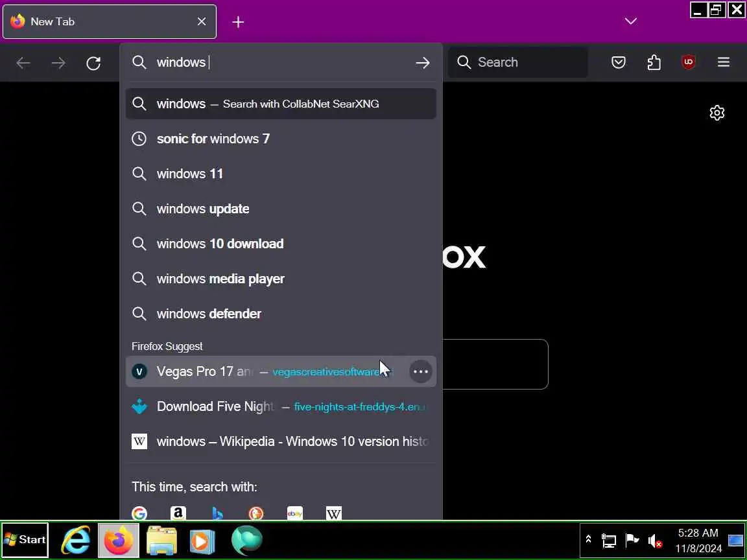Open Download Five Nights at Freddy's suggestion
Screen dimensions: 747x560
(281, 406)
